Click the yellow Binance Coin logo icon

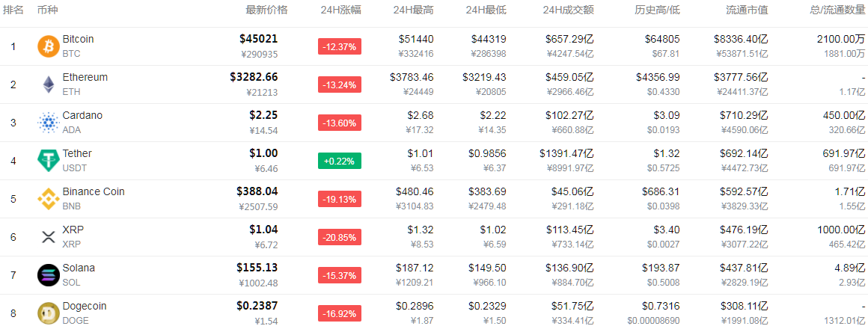tap(48, 199)
